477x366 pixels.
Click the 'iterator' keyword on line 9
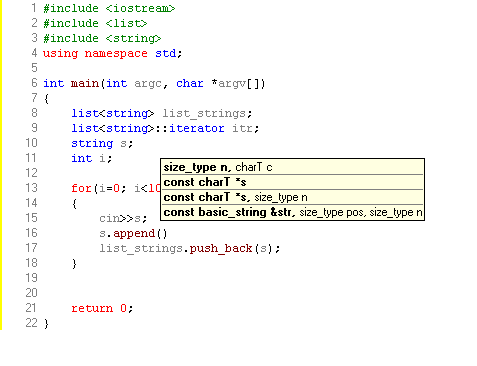(x=197, y=128)
